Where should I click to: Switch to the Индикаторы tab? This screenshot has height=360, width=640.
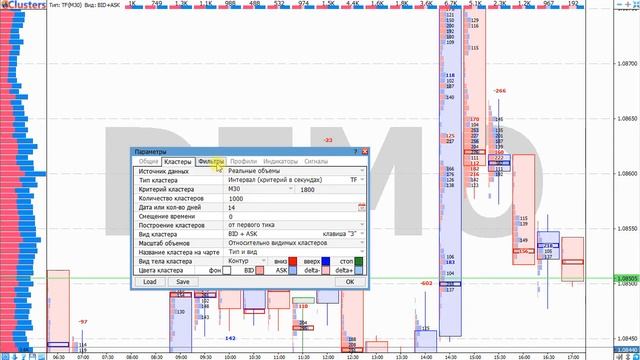(280, 162)
